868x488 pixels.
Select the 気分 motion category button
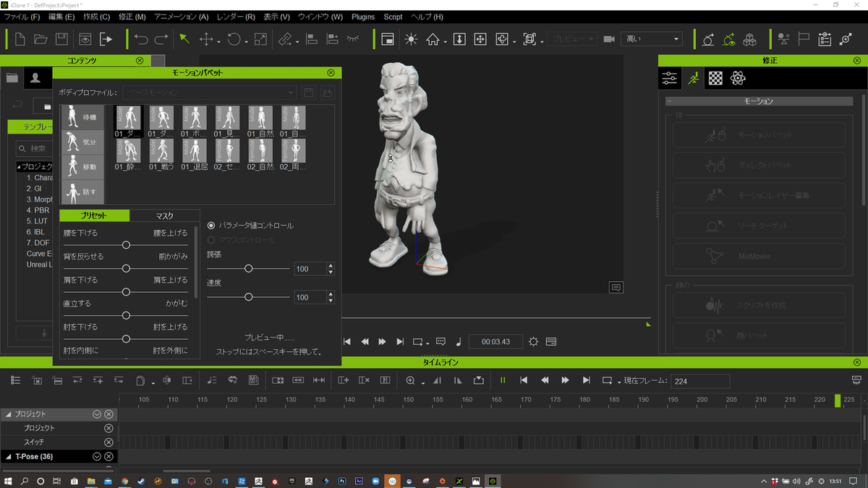[x=82, y=142]
